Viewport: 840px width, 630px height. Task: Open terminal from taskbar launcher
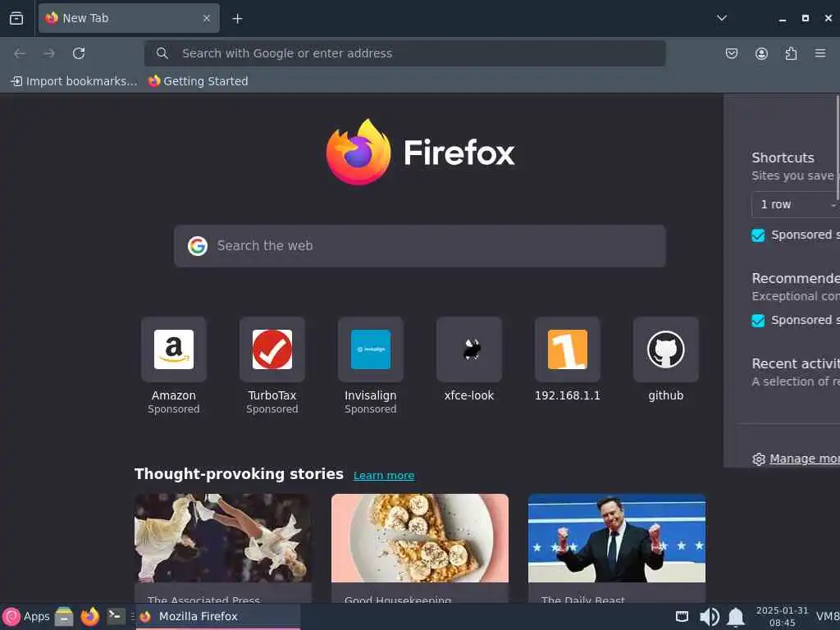[116, 616]
